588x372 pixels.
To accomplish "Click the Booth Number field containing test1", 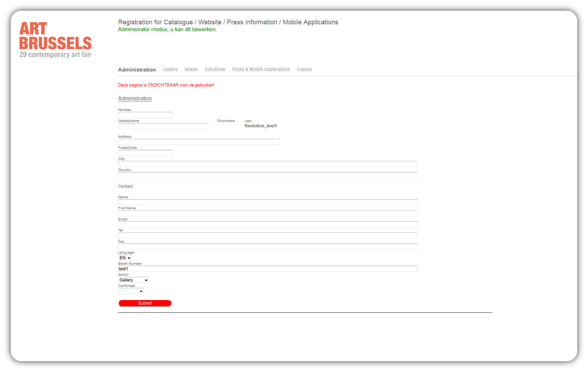I will [268, 269].
